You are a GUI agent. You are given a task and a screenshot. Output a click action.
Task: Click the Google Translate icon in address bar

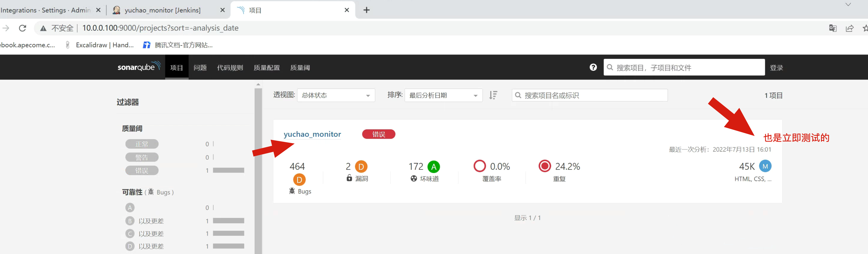pos(833,28)
